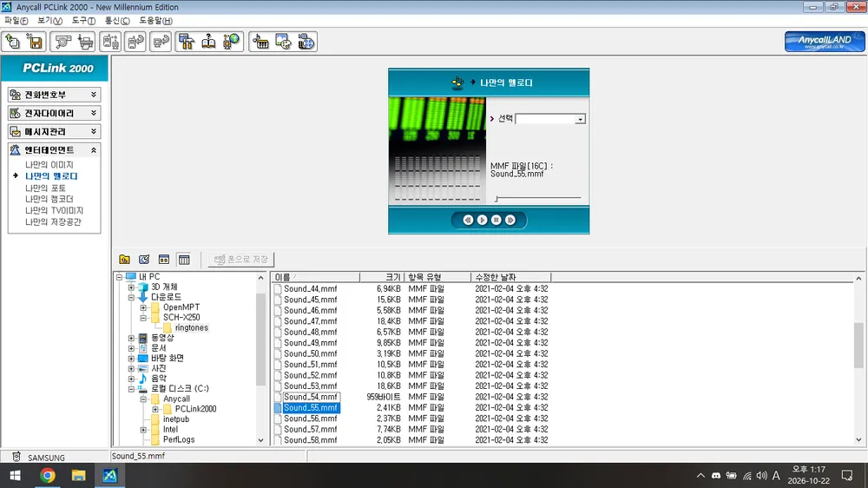Go to 나만의 이미지 section
The width and height of the screenshot is (868, 488).
pos(49,164)
